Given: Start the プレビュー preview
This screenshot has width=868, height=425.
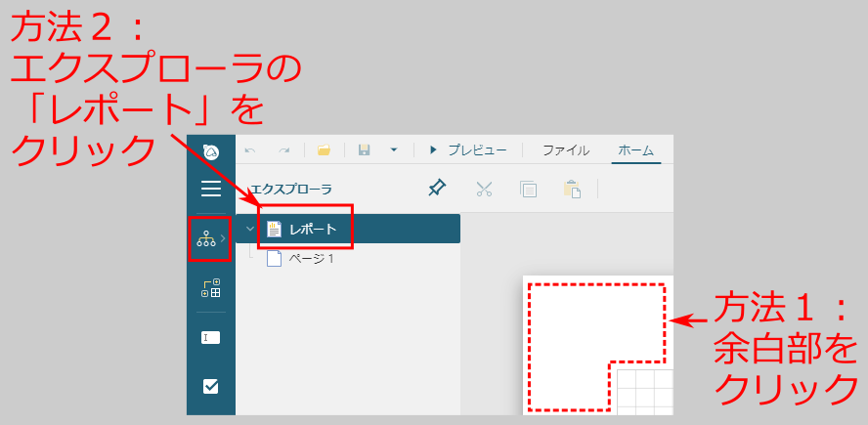Looking at the screenshot, I should (468, 149).
